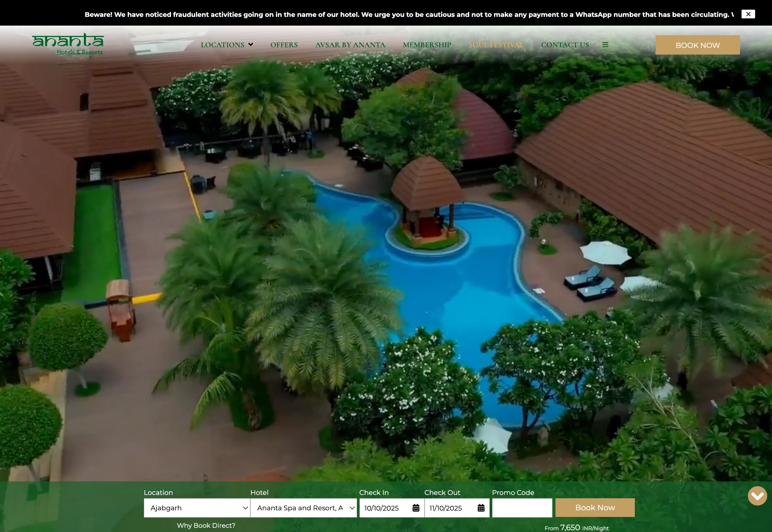Go to Offers page
The height and width of the screenshot is (532, 772).
coord(284,45)
